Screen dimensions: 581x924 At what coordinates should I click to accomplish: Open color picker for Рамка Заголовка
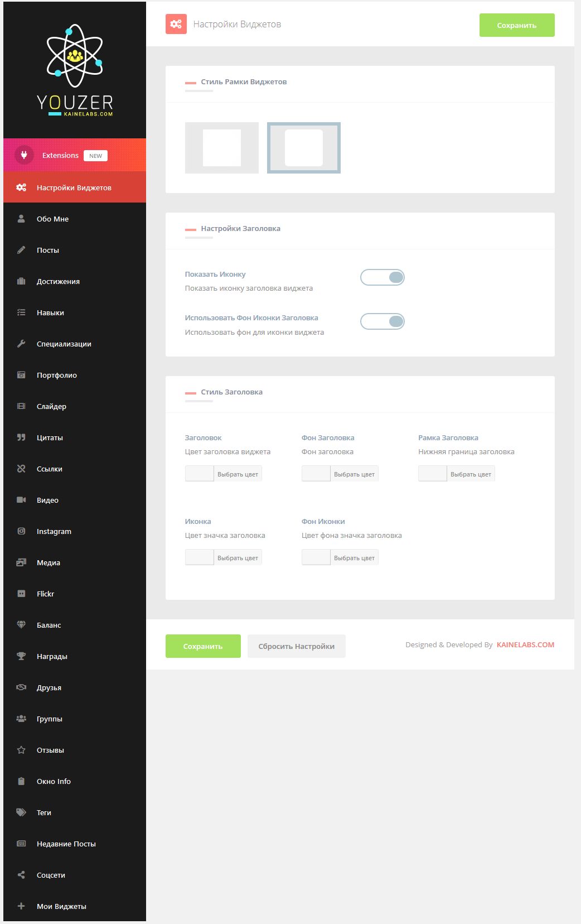coord(470,474)
